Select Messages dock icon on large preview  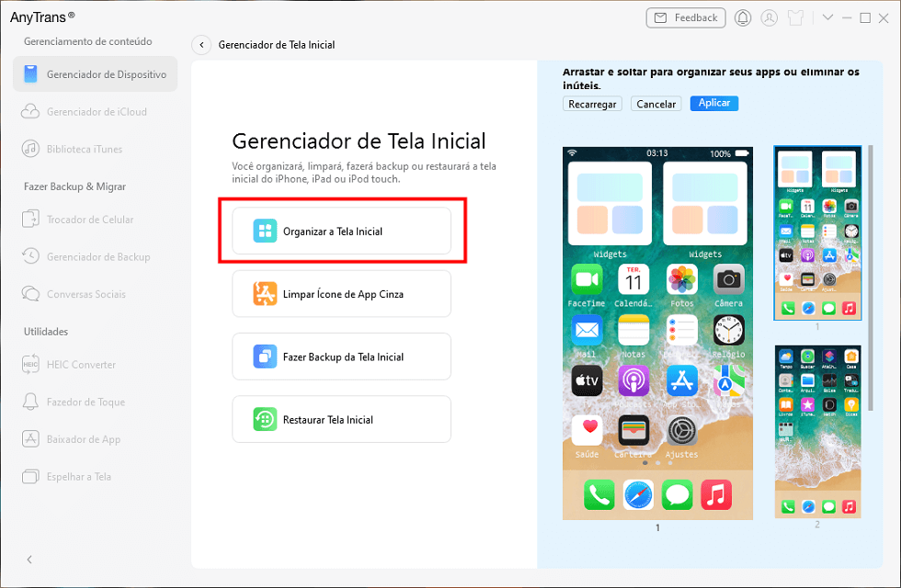pos(677,494)
